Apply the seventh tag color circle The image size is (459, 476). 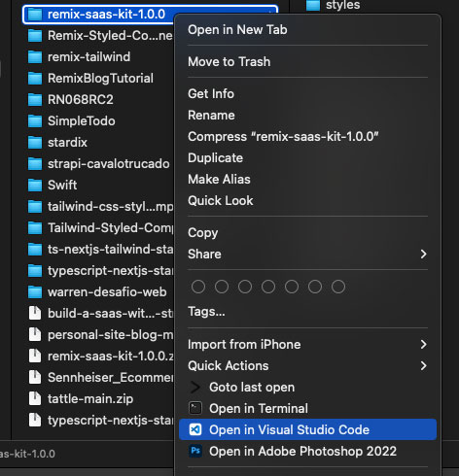(x=338, y=287)
